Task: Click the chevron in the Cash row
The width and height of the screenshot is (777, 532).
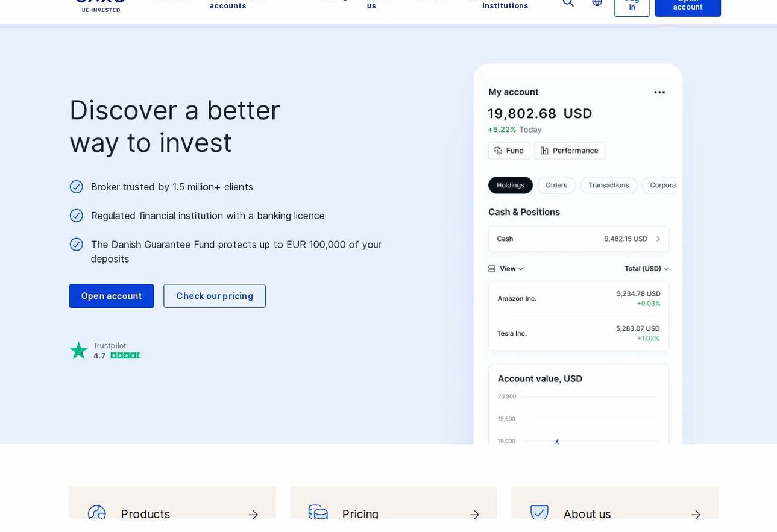Action: pyautogui.click(x=658, y=239)
